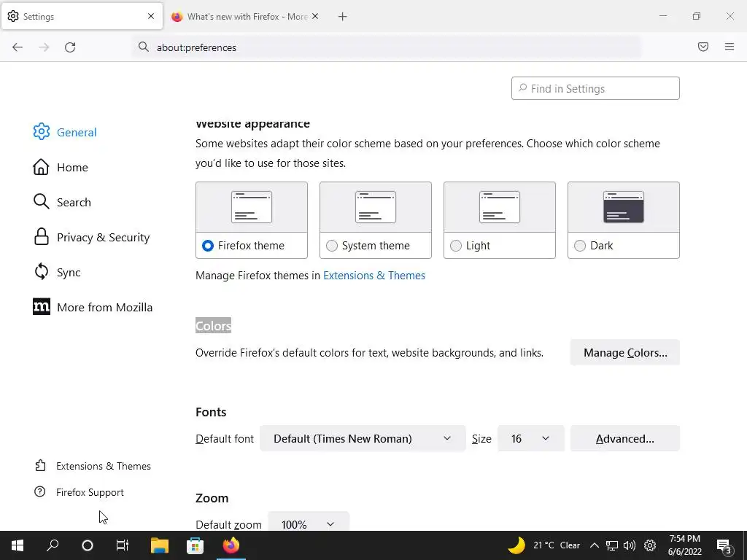Close the Settings tab
The height and width of the screenshot is (560, 747).
[151, 16]
